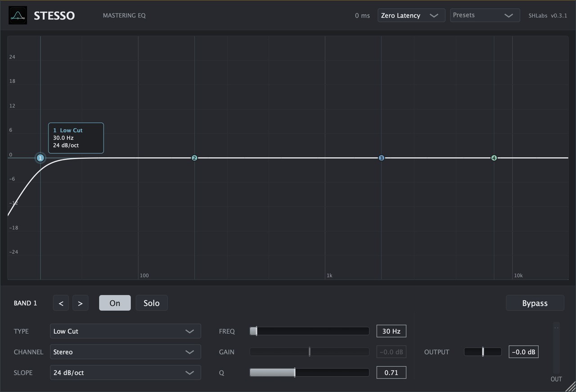The image size is (576, 392).
Task: Toggle Solo for band 1
Action: coord(152,303)
